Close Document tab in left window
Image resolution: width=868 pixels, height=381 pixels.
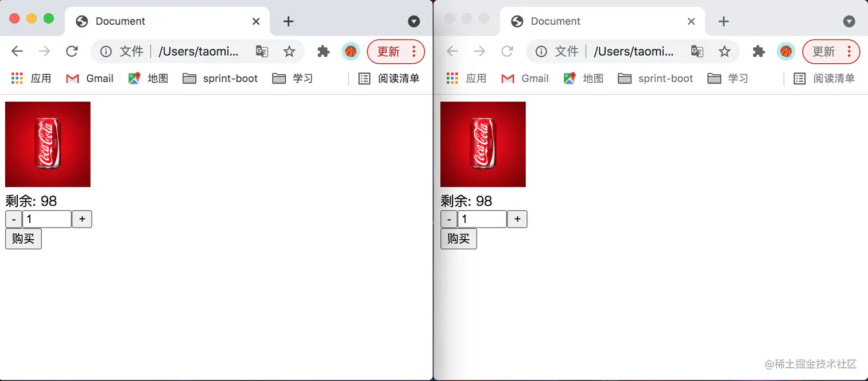256,21
